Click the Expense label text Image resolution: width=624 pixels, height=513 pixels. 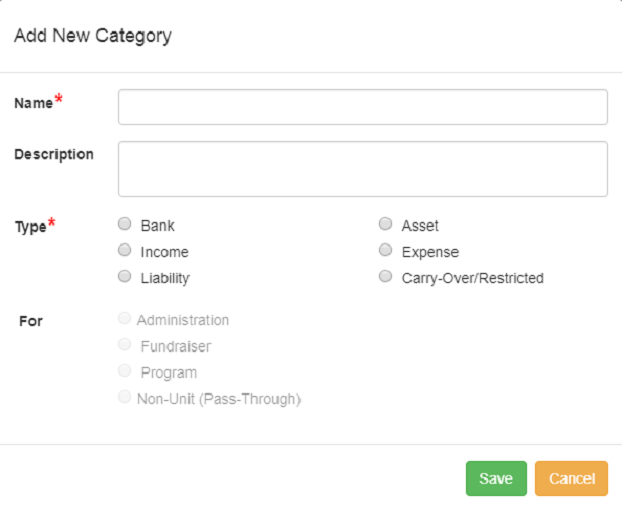430,252
